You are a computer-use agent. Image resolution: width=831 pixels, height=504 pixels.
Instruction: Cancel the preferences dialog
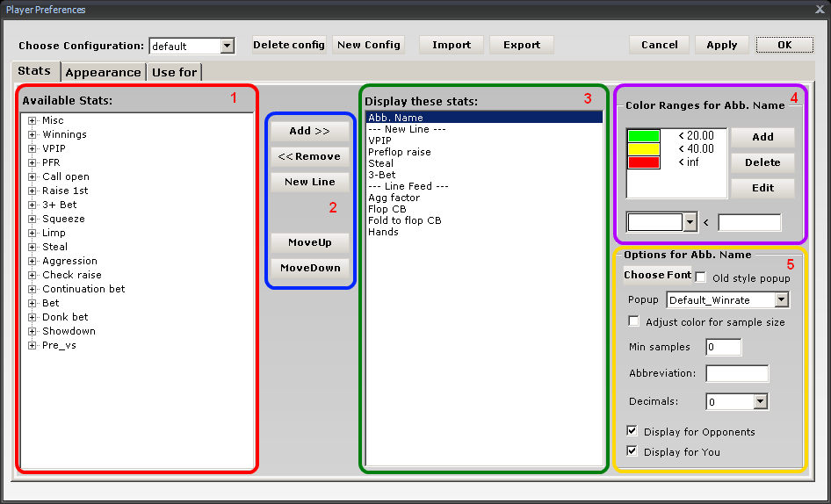coord(660,45)
